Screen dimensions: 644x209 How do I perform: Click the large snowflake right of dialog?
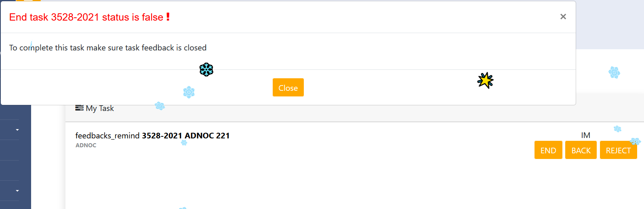[614, 73]
